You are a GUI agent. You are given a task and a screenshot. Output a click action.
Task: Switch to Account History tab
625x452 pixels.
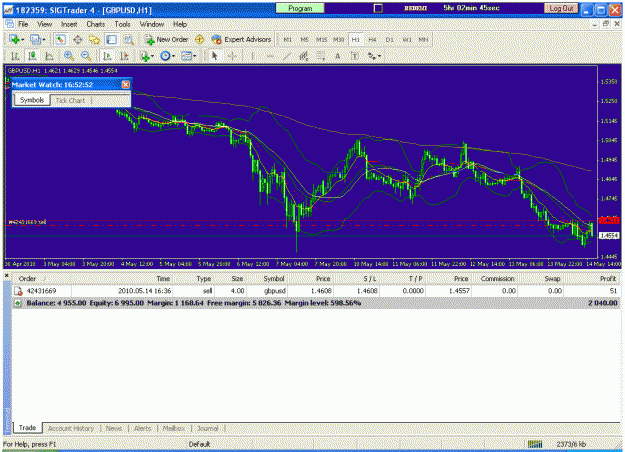[71, 428]
